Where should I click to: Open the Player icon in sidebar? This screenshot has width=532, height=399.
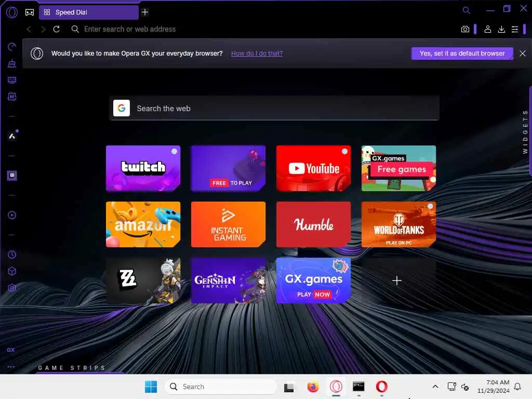click(12, 215)
